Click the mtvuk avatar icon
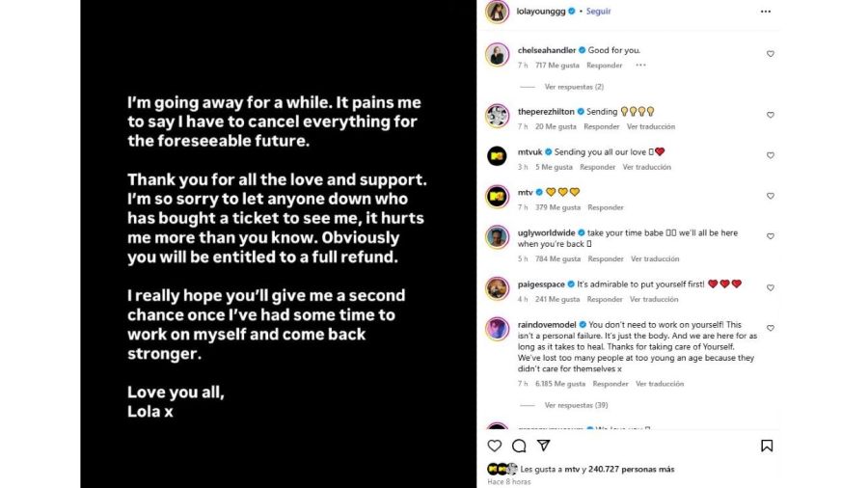868x488 pixels. coord(497,155)
